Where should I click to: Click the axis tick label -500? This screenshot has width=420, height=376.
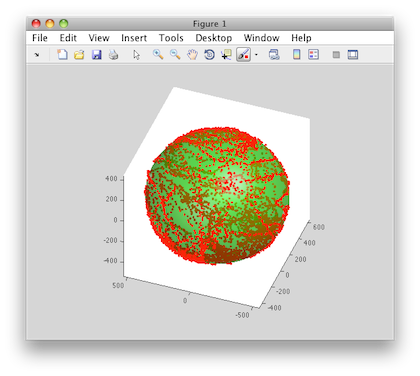(x=242, y=315)
